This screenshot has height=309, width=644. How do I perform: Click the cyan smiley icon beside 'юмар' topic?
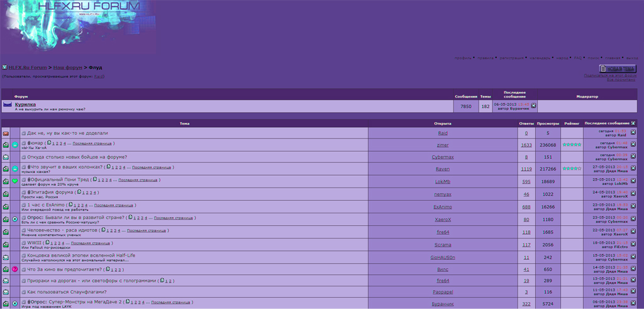click(x=15, y=145)
